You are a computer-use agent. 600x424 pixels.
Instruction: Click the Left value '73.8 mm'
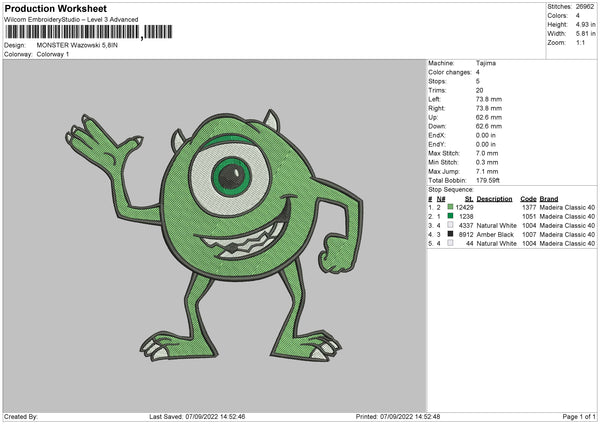click(489, 99)
